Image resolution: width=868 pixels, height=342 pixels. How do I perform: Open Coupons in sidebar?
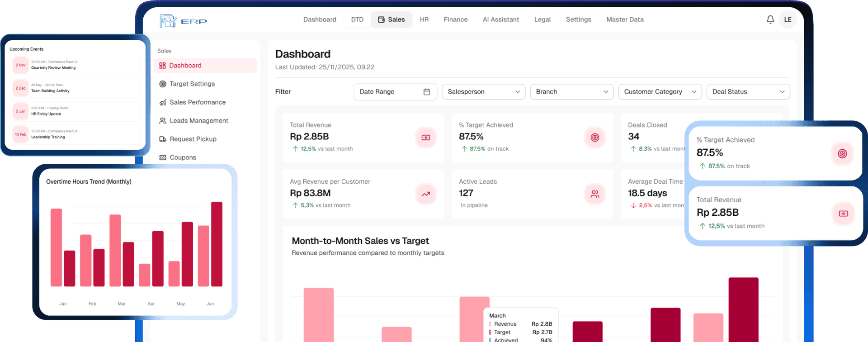pos(205,157)
